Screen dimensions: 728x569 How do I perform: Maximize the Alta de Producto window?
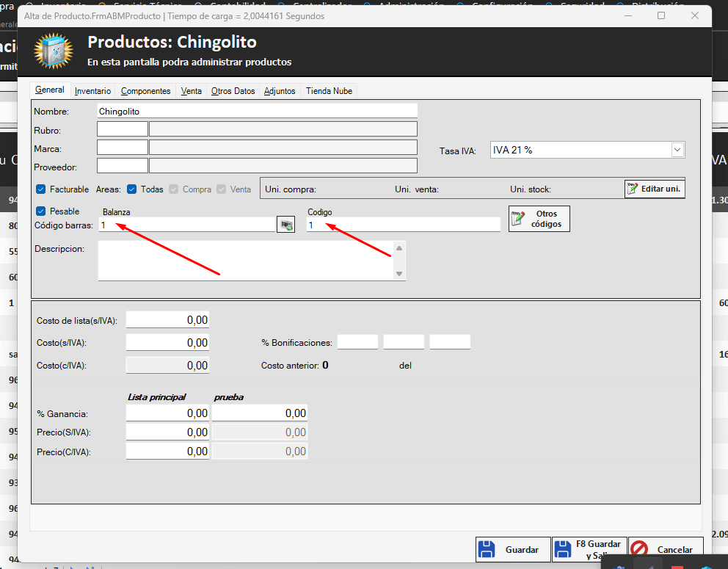660,15
